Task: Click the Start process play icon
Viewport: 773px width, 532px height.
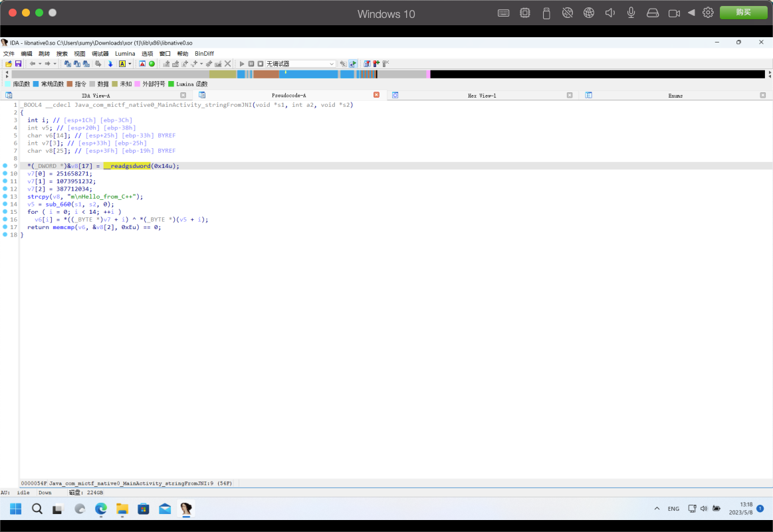Action: point(242,64)
